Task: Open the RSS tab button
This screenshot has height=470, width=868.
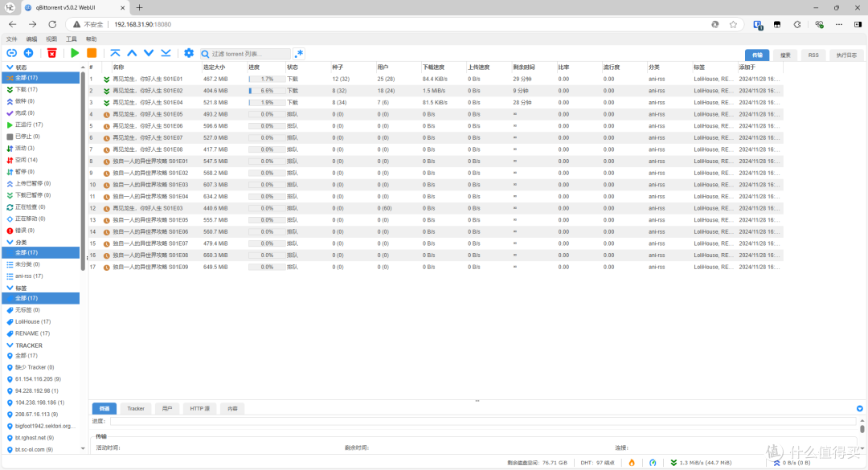Action: click(x=813, y=55)
